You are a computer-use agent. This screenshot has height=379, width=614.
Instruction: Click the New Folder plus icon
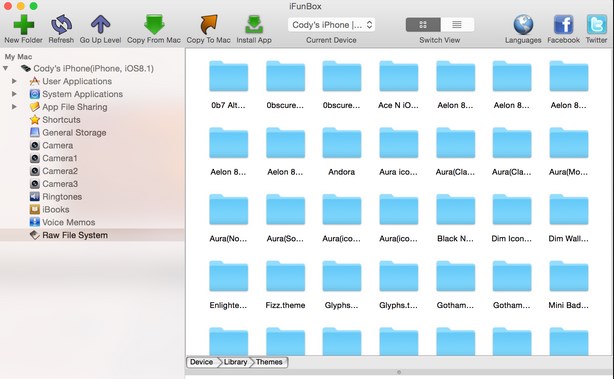pos(23,25)
